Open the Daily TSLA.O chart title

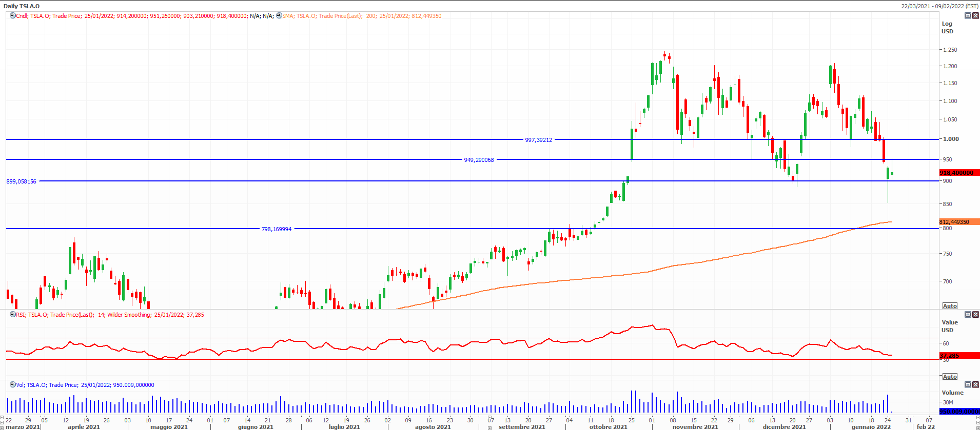[x=22, y=6]
